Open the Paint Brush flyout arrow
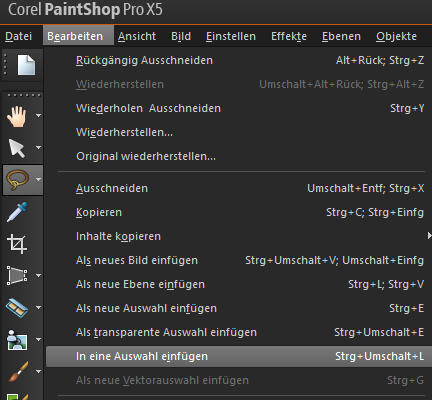 click(x=39, y=371)
